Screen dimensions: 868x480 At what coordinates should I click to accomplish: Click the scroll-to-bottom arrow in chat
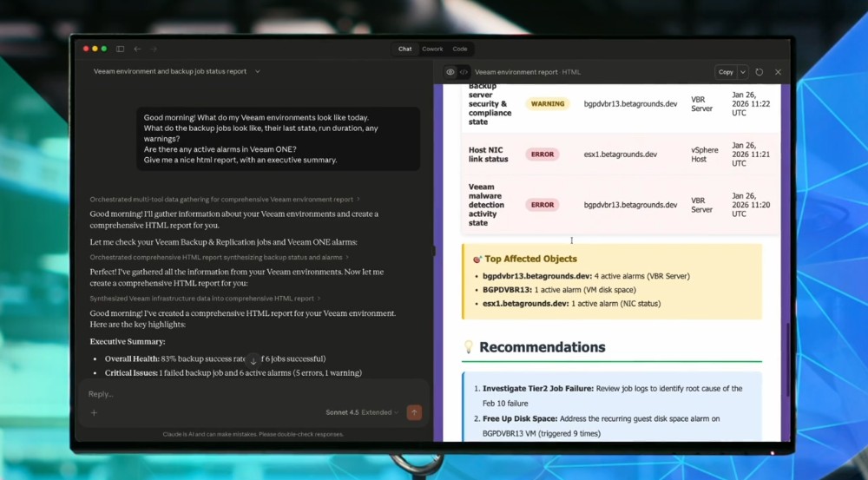pos(253,359)
